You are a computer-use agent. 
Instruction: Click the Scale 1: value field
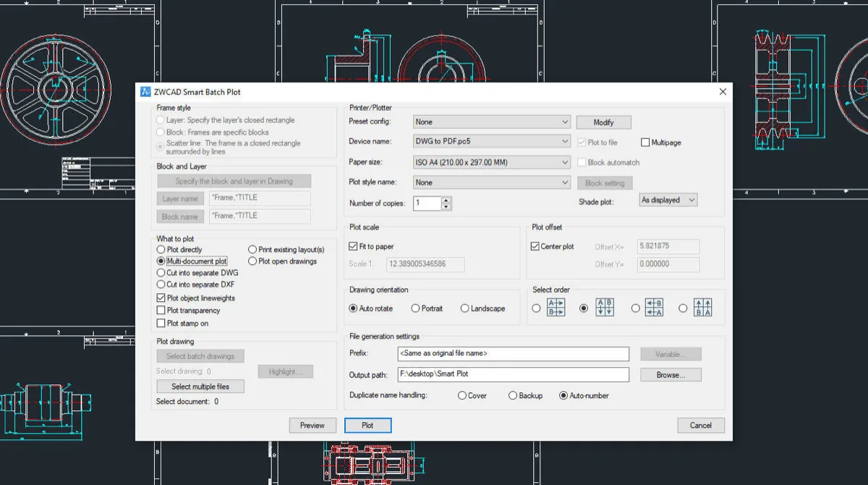pos(425,264)
